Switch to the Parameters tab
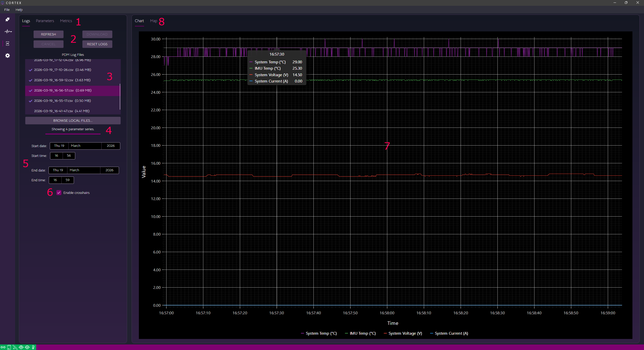 pos(45,21)
